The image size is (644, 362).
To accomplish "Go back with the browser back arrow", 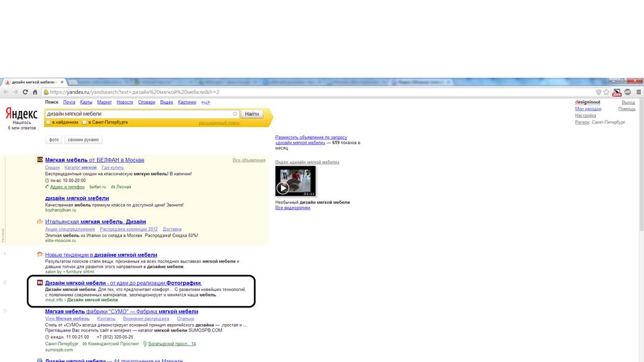I will (x=6, y=92).
